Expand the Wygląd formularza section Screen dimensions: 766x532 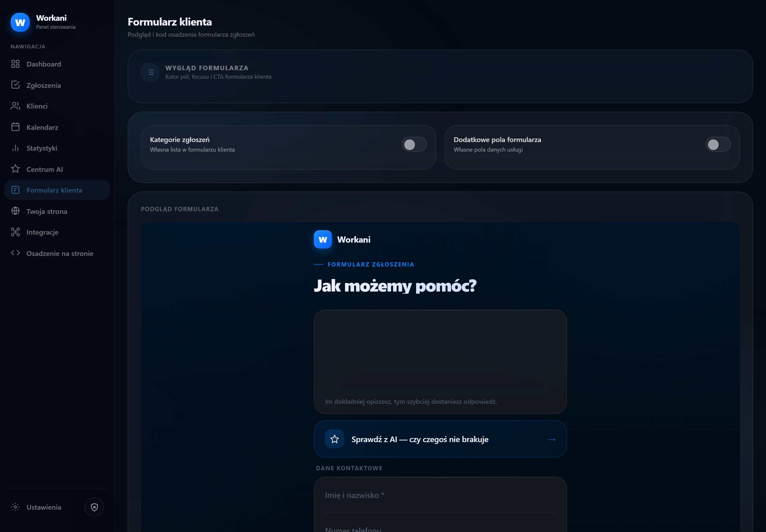(x=440, y=76)
